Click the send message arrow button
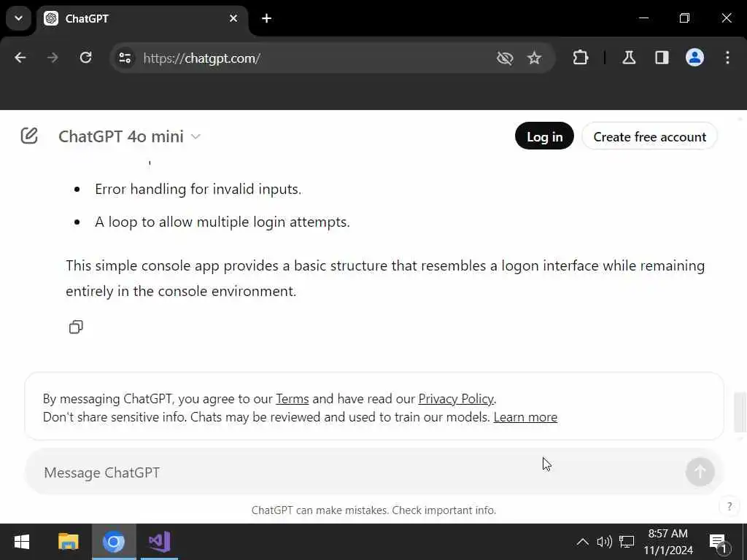 pos(700,472)
